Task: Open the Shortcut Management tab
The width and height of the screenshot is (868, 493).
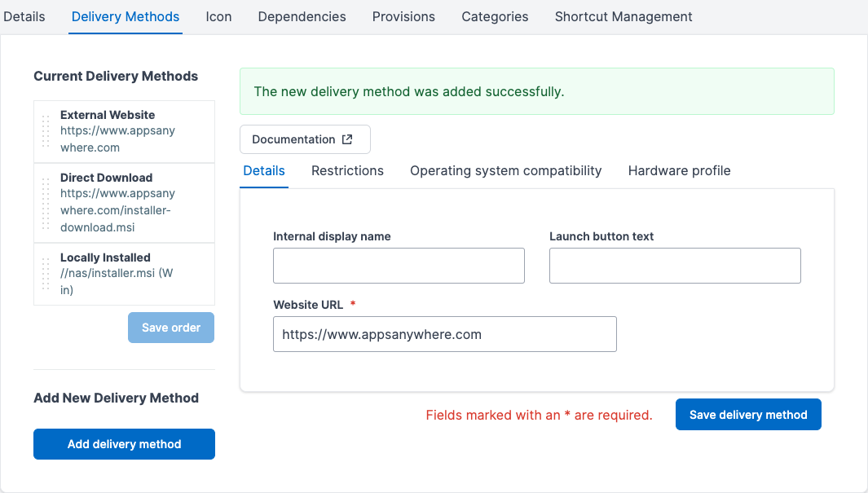Action: (x=623, y=16)
